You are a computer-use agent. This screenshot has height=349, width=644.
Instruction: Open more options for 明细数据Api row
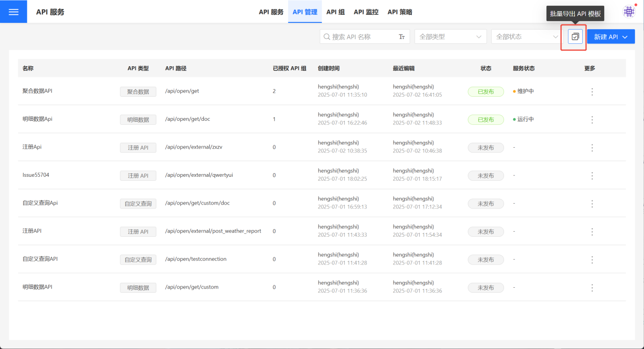click(592, 119)
